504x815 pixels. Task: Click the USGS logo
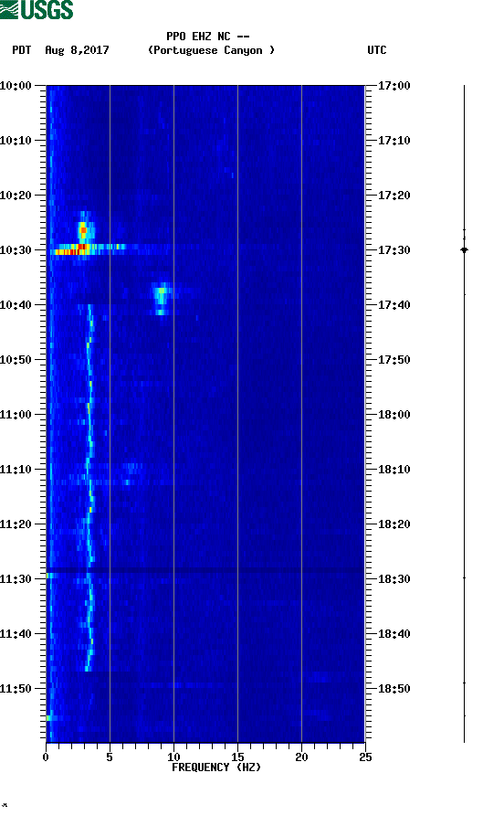point(37,10)
